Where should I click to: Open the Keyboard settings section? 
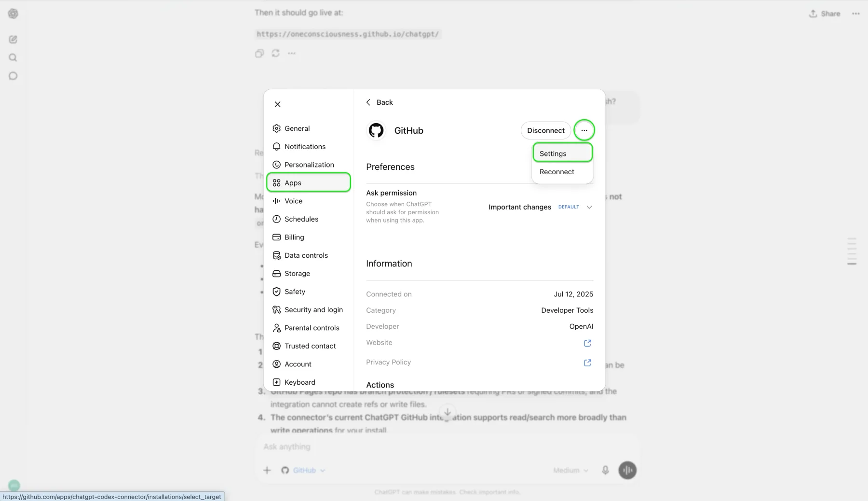click(309, 382)
